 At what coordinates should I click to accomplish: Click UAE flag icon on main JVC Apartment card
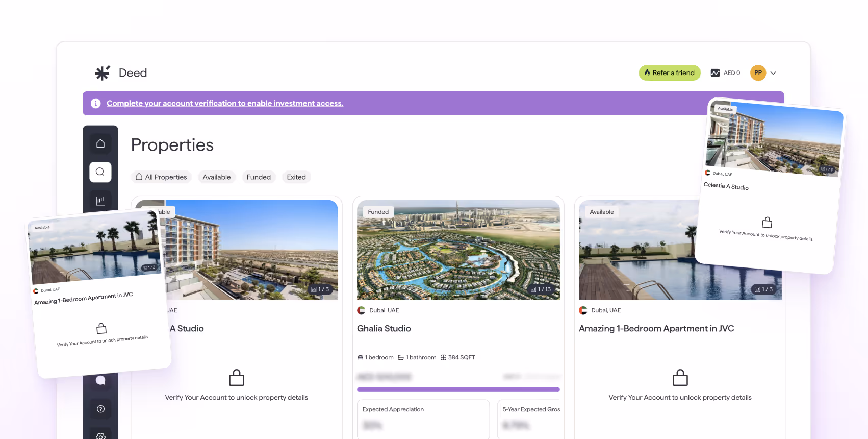point(583,310)
